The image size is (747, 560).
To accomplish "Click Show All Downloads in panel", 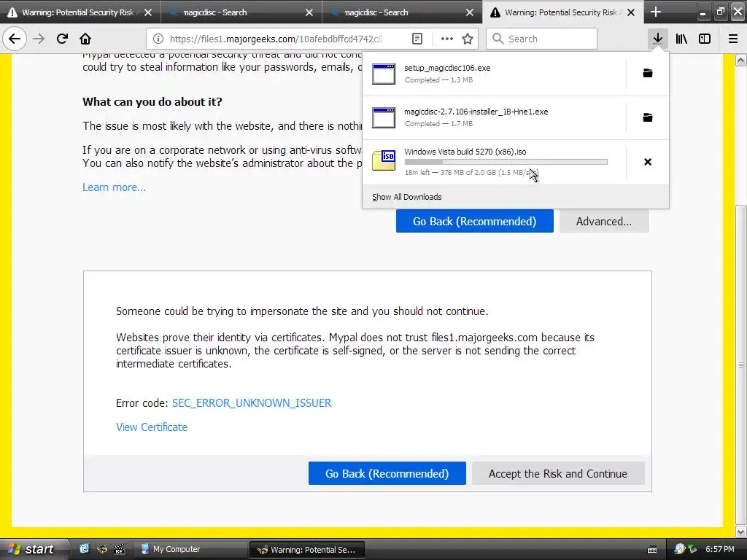I will 407,197.
